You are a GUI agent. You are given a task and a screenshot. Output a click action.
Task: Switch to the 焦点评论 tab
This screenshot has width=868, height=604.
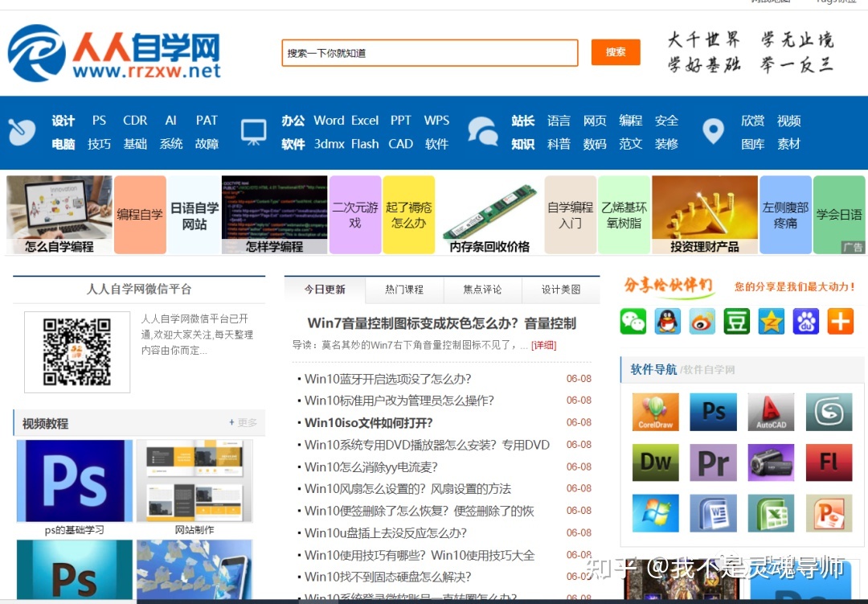coord(483,290)
